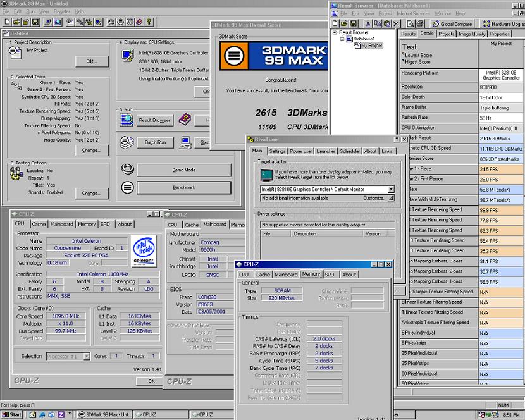Image resolution: width=525 pixels, height=420 pixels.
Task: Click the Print icon in Result Browser toolbar
Action: coord(420,23)
